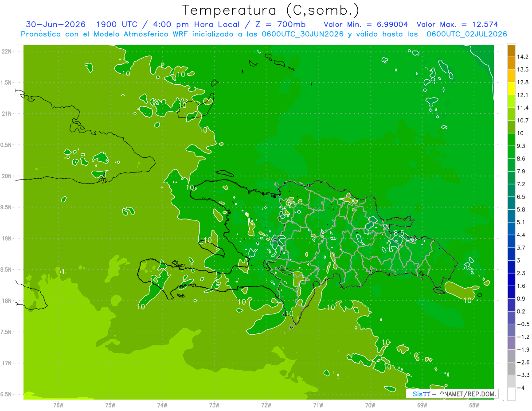Image resolution: width=532 pixels, height=411 pixels.
Task: Click the "7.2" colorbar value
Action: coord(522,184)
